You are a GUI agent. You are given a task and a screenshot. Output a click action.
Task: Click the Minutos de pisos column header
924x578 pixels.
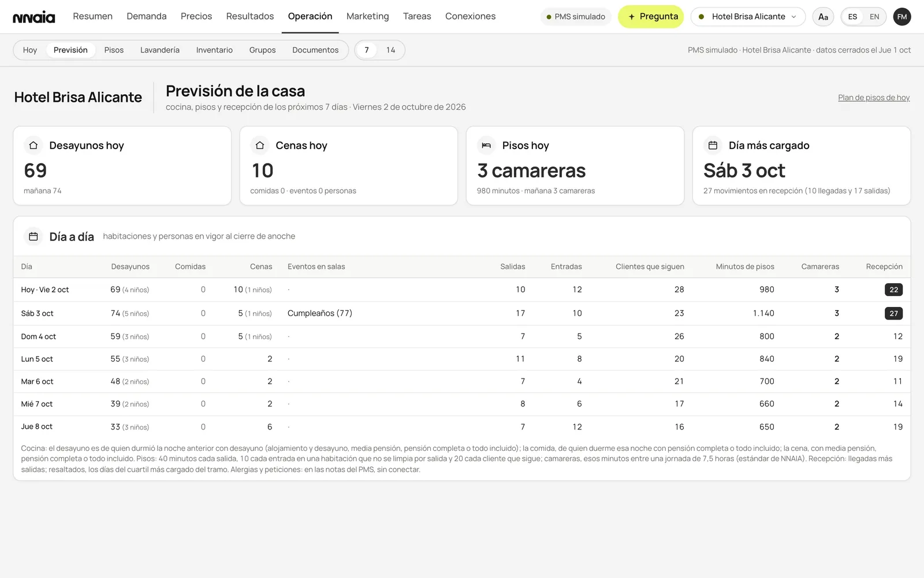745,266
